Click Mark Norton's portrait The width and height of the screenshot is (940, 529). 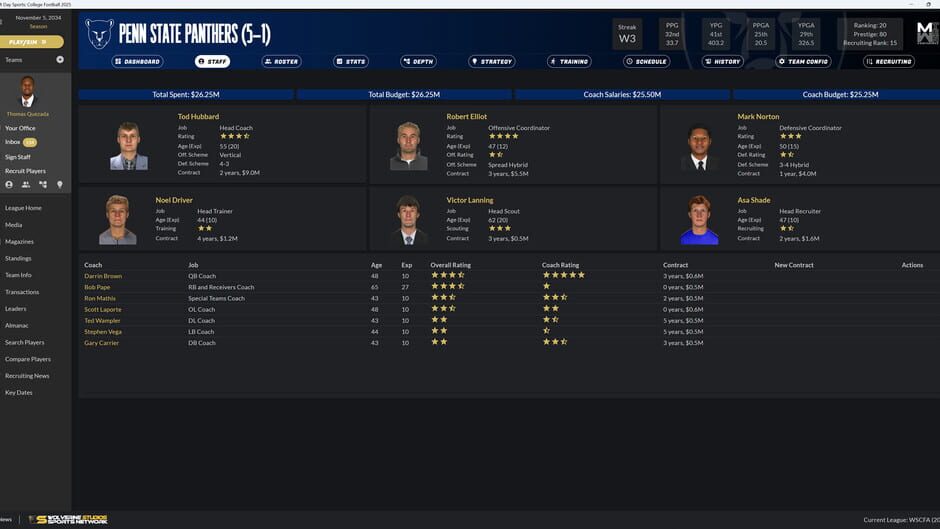pos(699,147)
